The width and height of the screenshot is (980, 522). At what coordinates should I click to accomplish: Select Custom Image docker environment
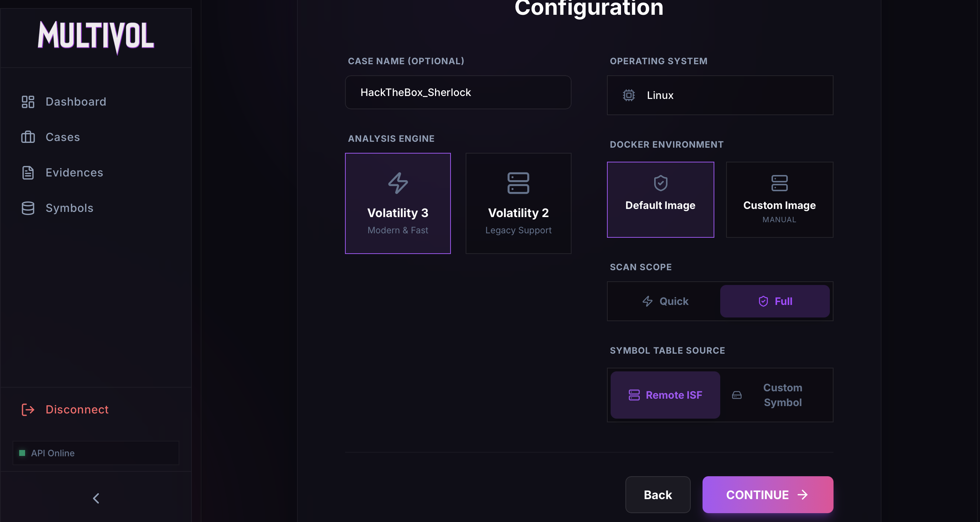click(x=779, y=199)
